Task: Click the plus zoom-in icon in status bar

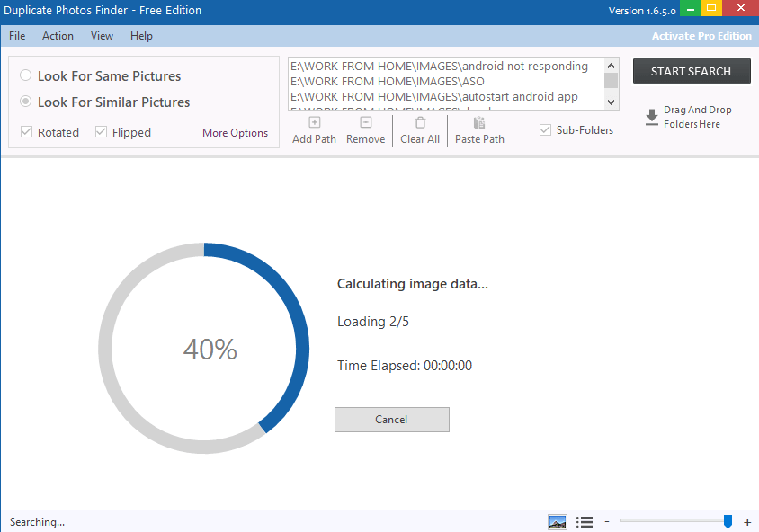Action: pyautogui.click(x=747, y=522)
